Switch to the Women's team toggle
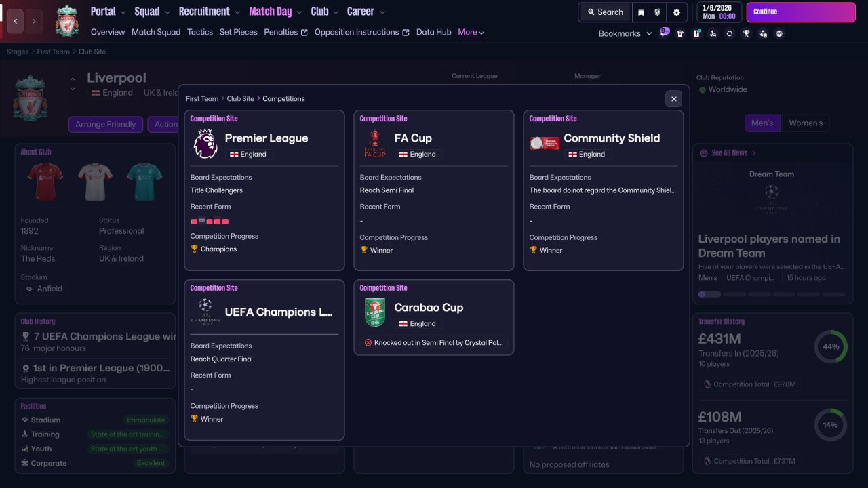The image size is (868, 488). pyautogui.click(x=806, y=123)
